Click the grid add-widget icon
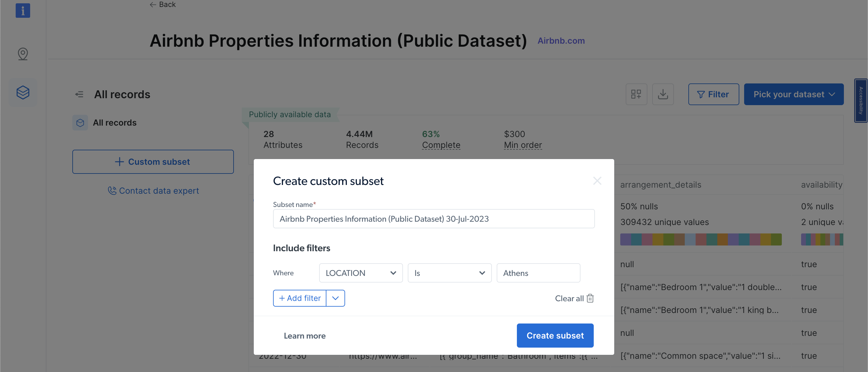 click(636, 94)
